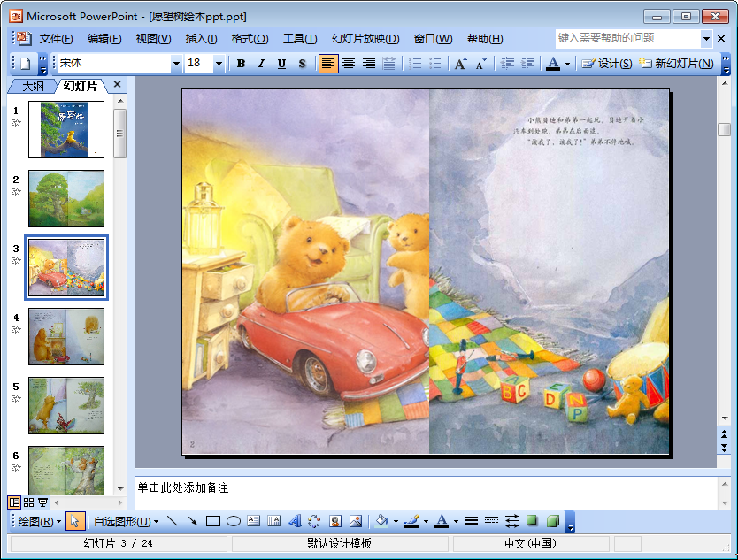Screen dimensions: 738x560
Task: Select the Rectangle drawing tool
Action: [212, 521]
